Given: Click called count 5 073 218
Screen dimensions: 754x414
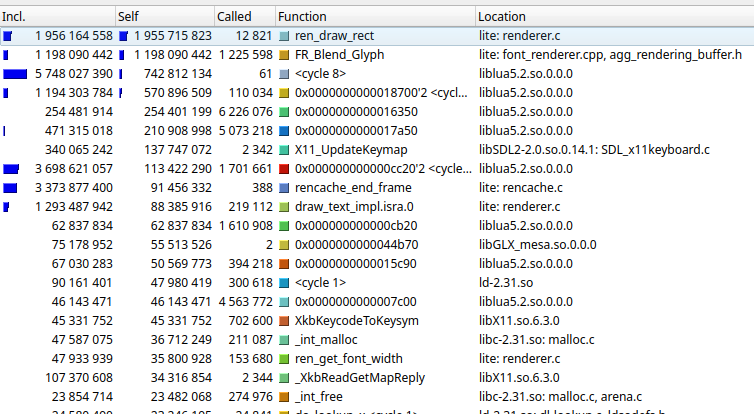Looking at the screenshot, I should 245,131.
